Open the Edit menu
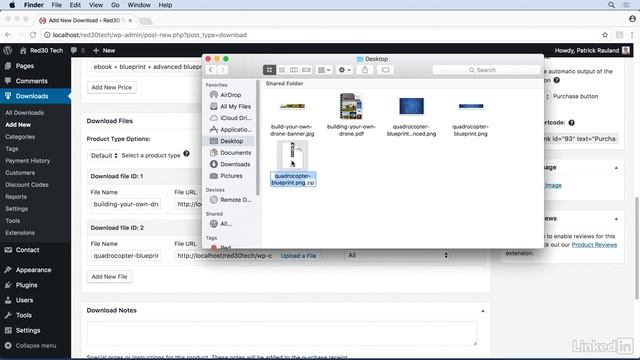This screenshot has width=640, height=360. tap(75, 5)
